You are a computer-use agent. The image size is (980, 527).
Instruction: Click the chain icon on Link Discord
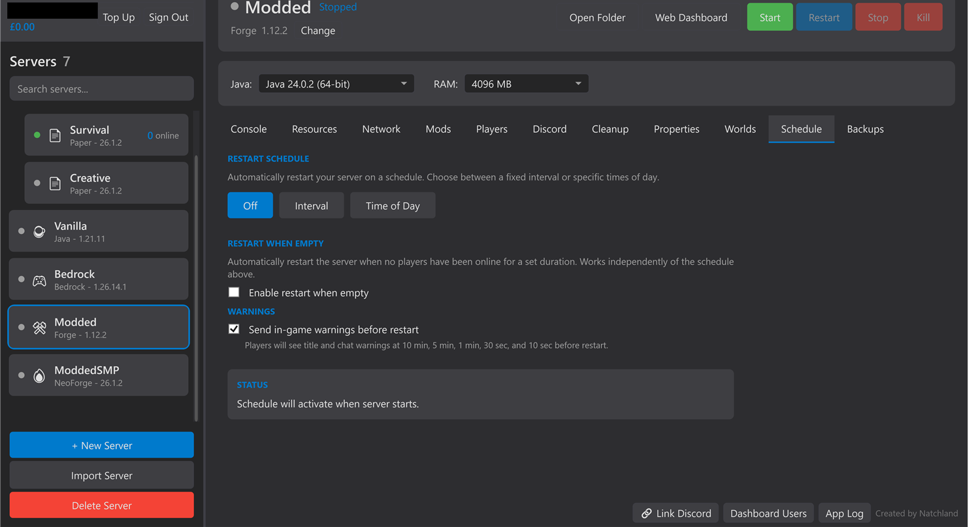coord(647,513)
